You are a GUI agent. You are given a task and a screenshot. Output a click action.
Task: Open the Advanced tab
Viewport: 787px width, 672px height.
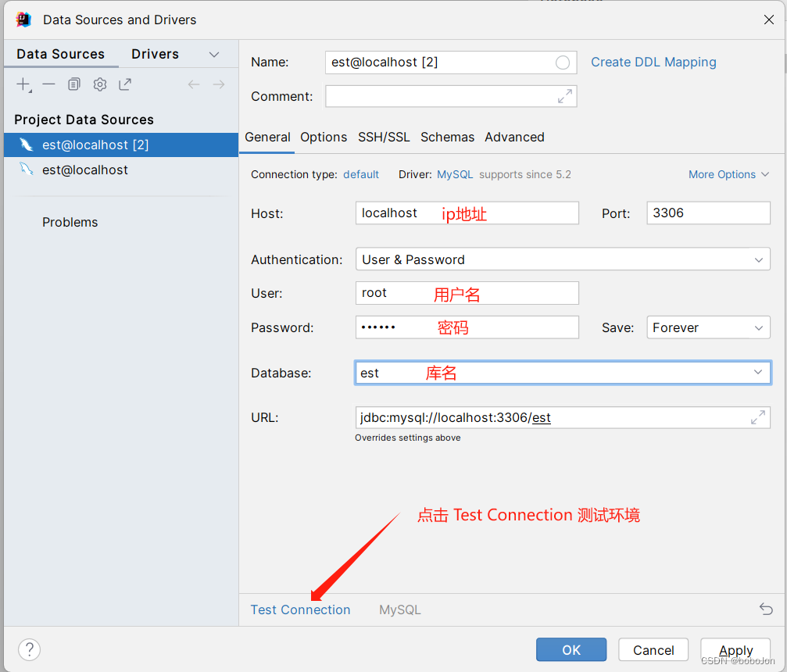coord(514,137)
